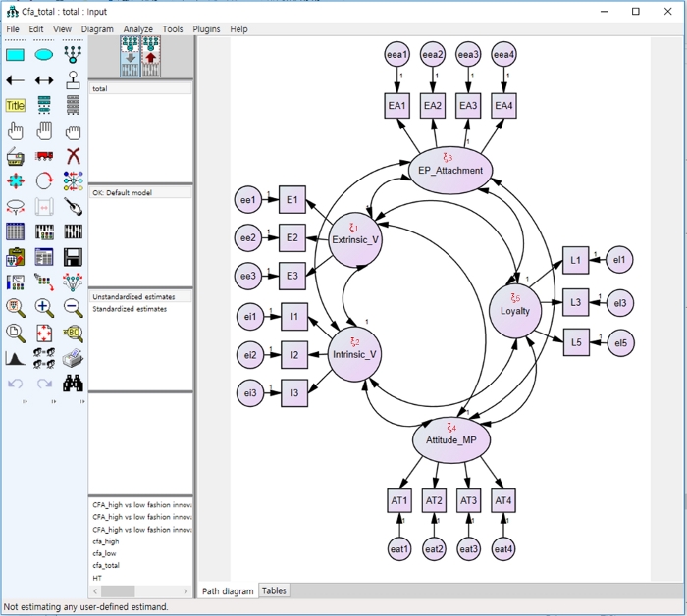Screen dimensions: 687x616
Task: Save the model with the floppy disk icon
Action: tap(73, 258)
